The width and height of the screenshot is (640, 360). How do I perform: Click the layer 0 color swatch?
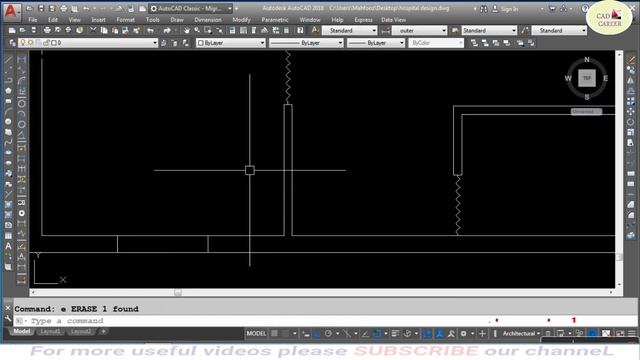click(54, 43)
